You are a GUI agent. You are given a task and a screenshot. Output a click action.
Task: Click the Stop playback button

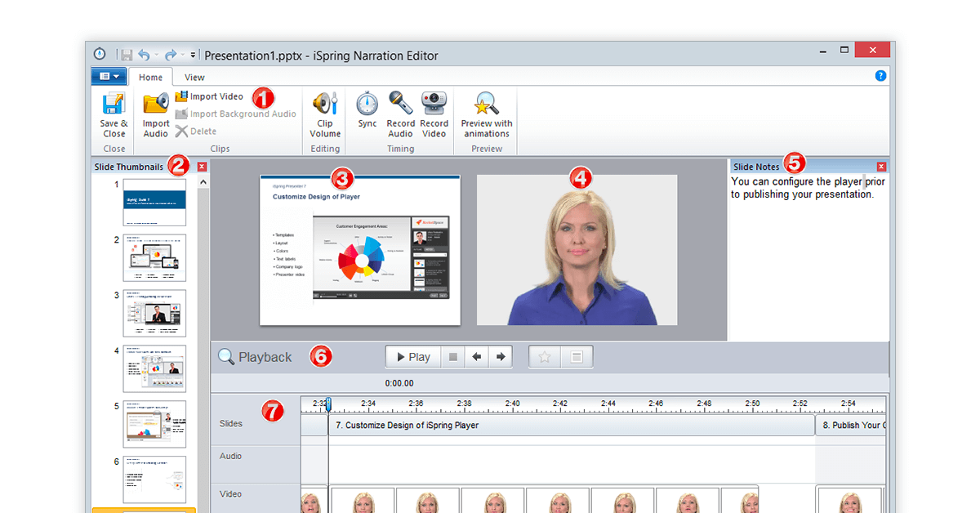click(452, 357)
